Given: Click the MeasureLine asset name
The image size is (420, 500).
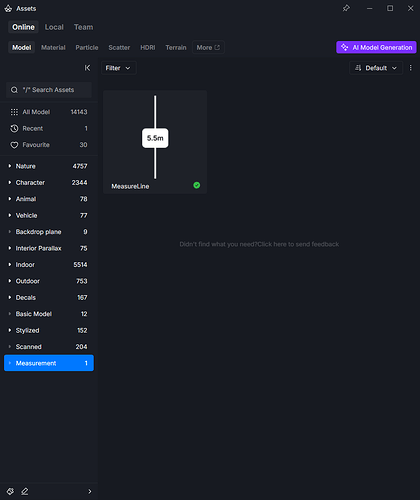Looking at the screenshot, I should [130, 186].
